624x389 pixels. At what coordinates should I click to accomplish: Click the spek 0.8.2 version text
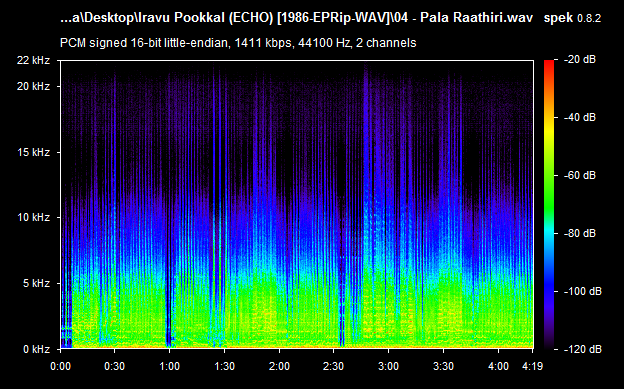pos(572,18)
